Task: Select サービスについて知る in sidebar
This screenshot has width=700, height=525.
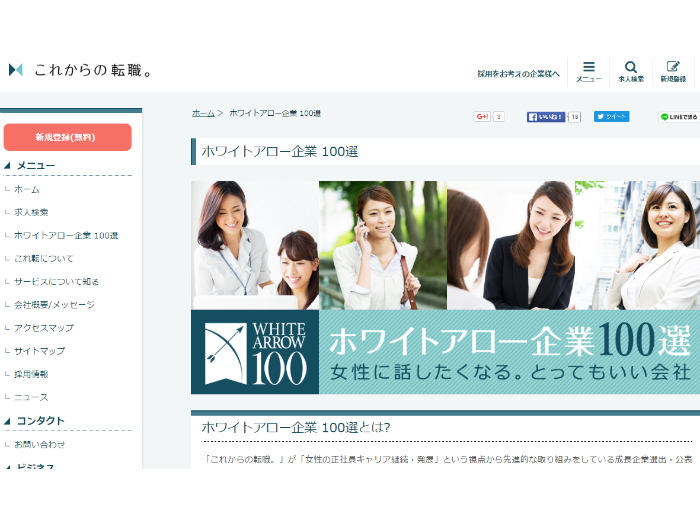Action: click(56, 282)
